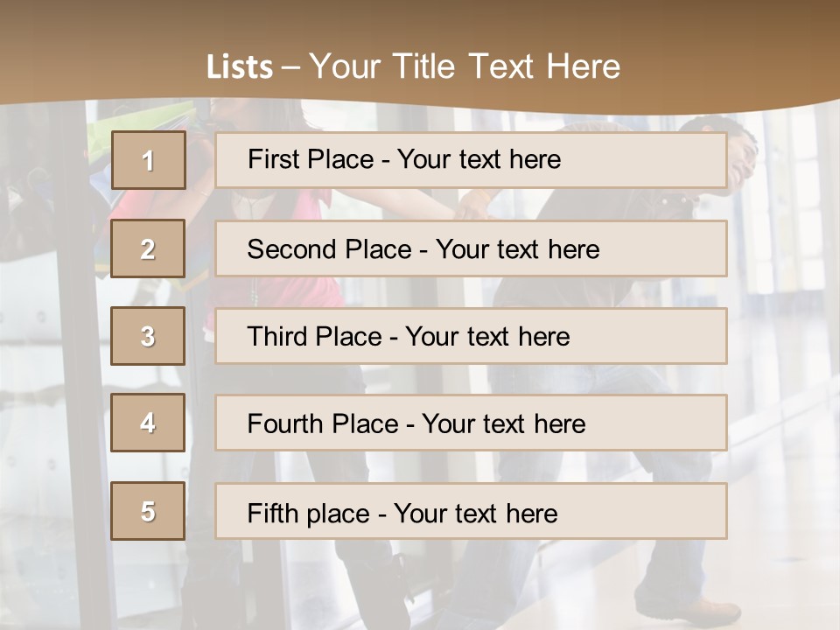Screen dimensions: 840x630
Task: Select the number 1 box
Action: pyautogui.click(x=149, y=160)
